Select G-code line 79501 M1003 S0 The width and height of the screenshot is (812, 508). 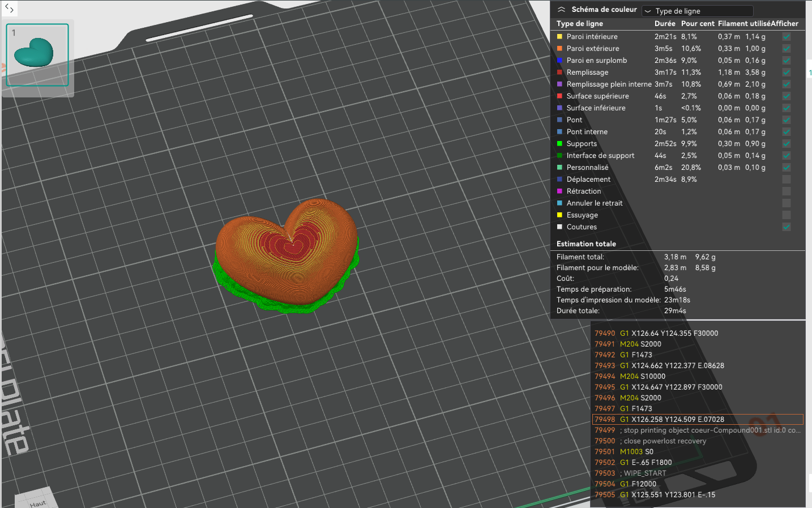point(636,452)
